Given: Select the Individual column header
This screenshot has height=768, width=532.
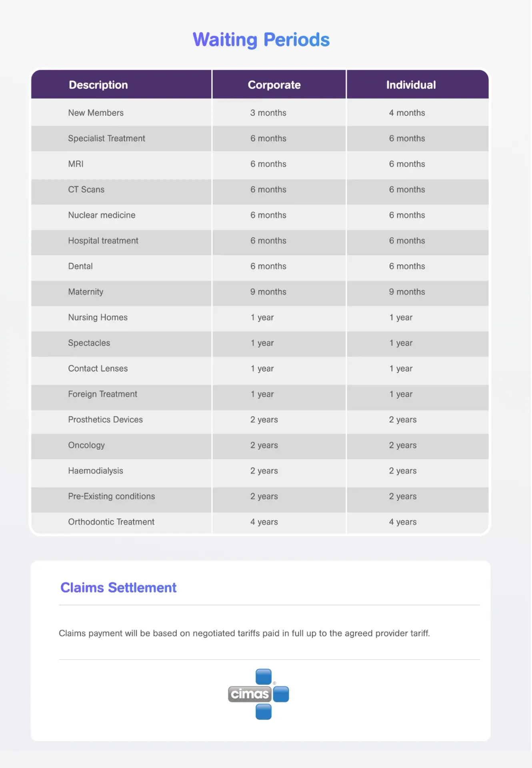Looking at the screenshot, I should (411, 85).
